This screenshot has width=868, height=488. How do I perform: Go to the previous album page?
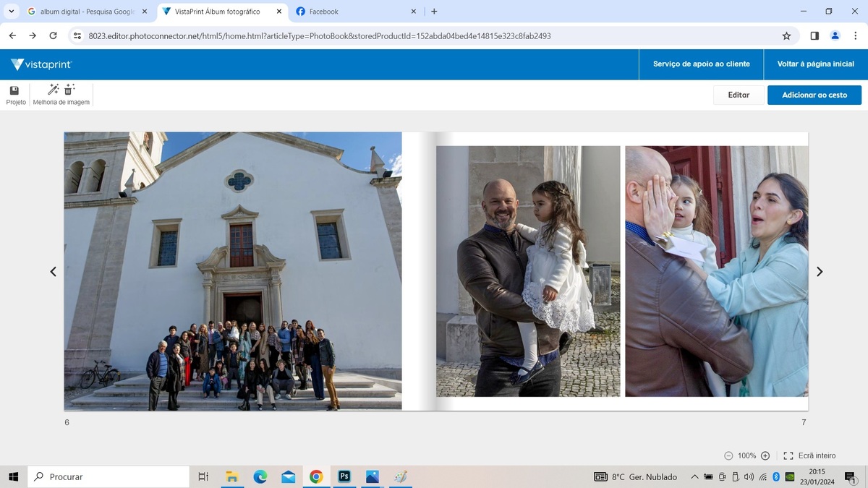click(x=53, y=272)
